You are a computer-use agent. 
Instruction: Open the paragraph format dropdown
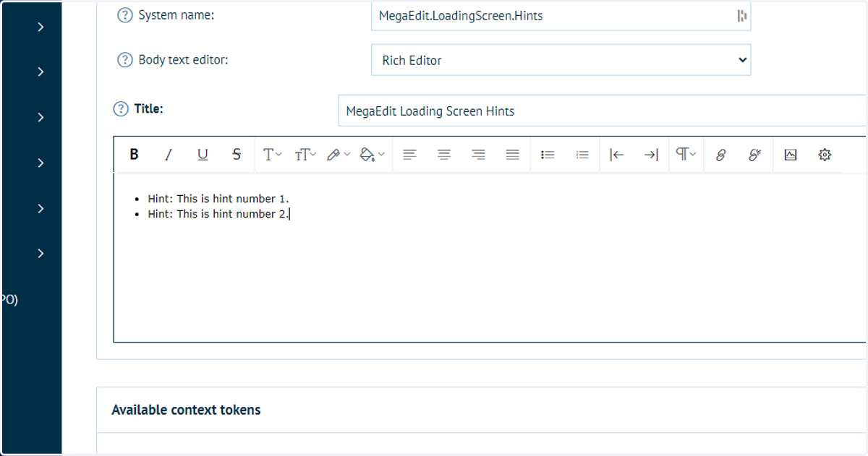(686, 154)
